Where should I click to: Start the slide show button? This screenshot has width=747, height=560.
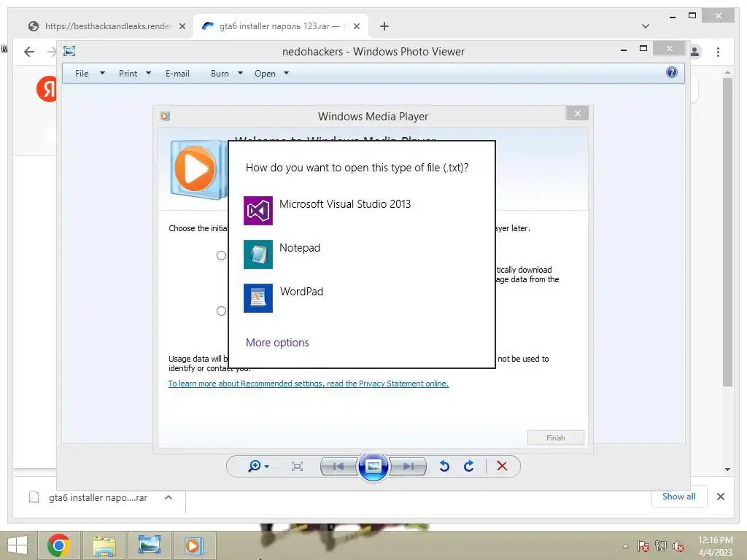click(373, 467)
